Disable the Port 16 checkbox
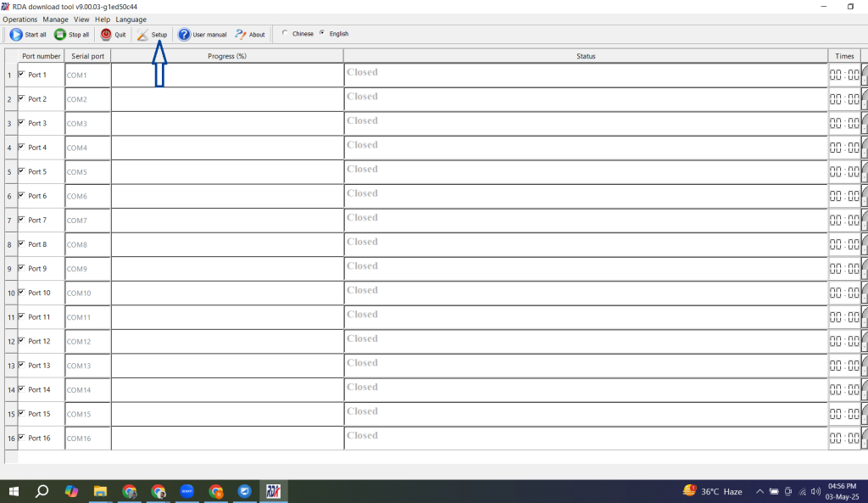The width and height of the screenshot is (868, 503). [x=21, y=437]
